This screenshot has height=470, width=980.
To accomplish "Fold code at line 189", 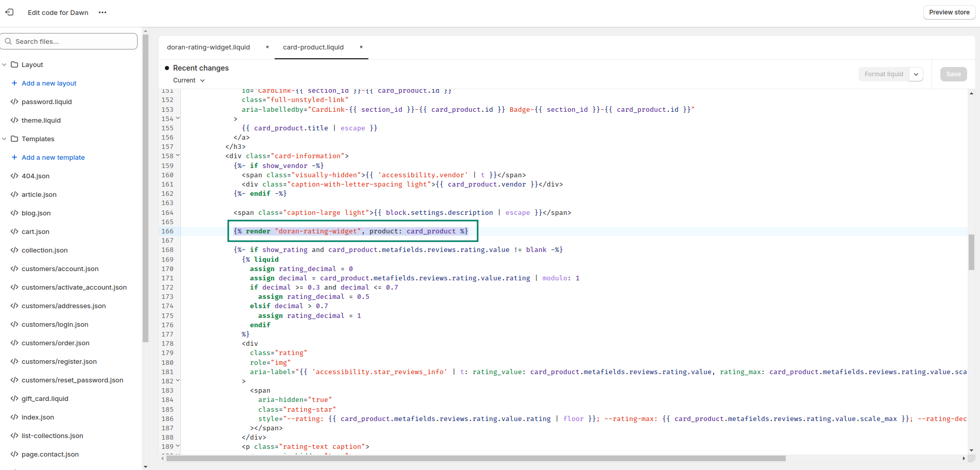I will (x=178, y=446).
